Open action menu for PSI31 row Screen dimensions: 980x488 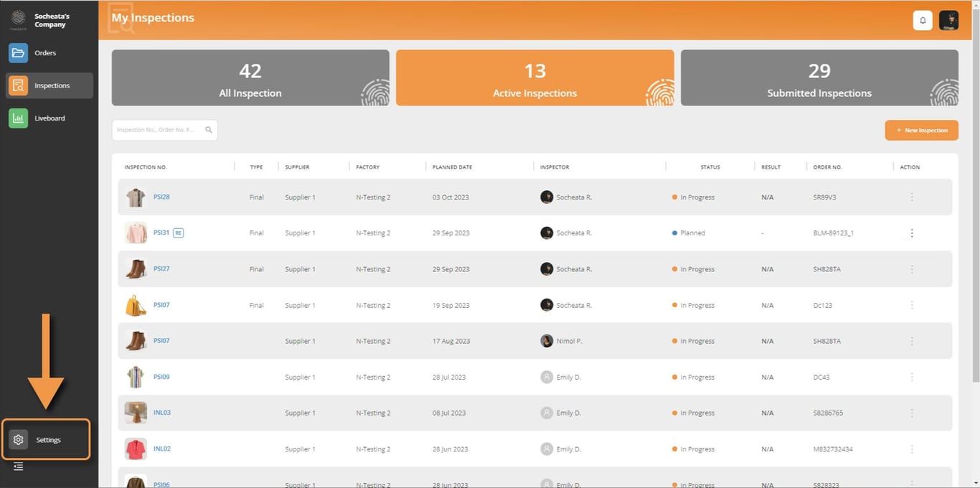coord(912,233)
